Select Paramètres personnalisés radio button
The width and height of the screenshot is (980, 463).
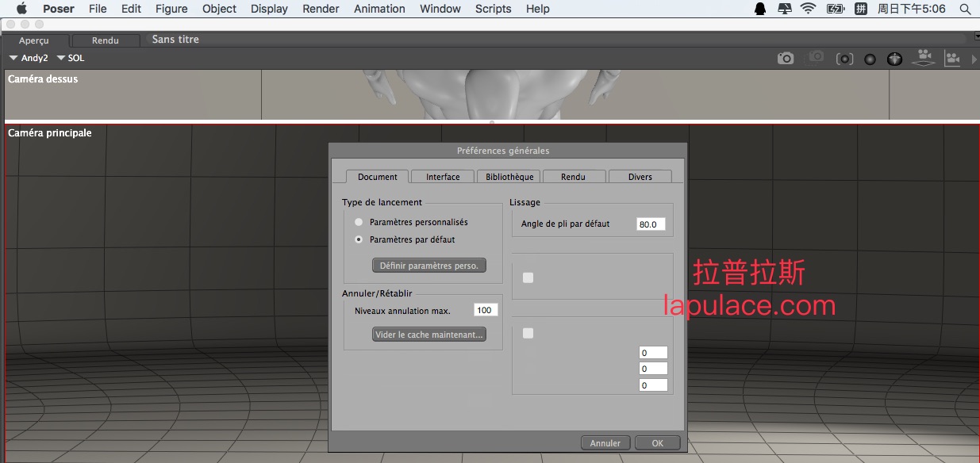(359, 222)
